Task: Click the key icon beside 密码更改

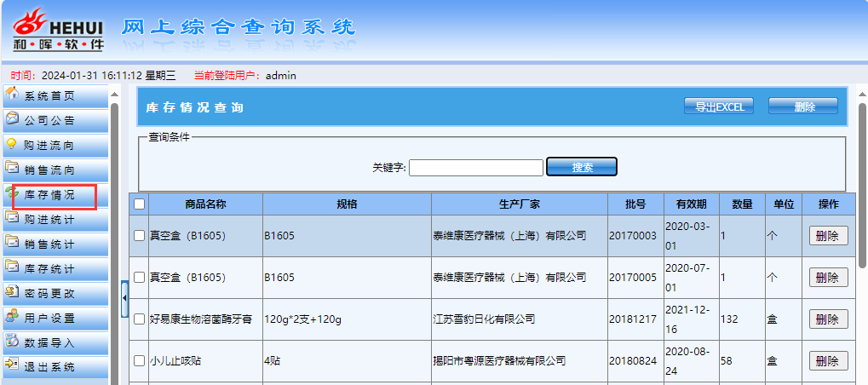Action: pos(12,292)
